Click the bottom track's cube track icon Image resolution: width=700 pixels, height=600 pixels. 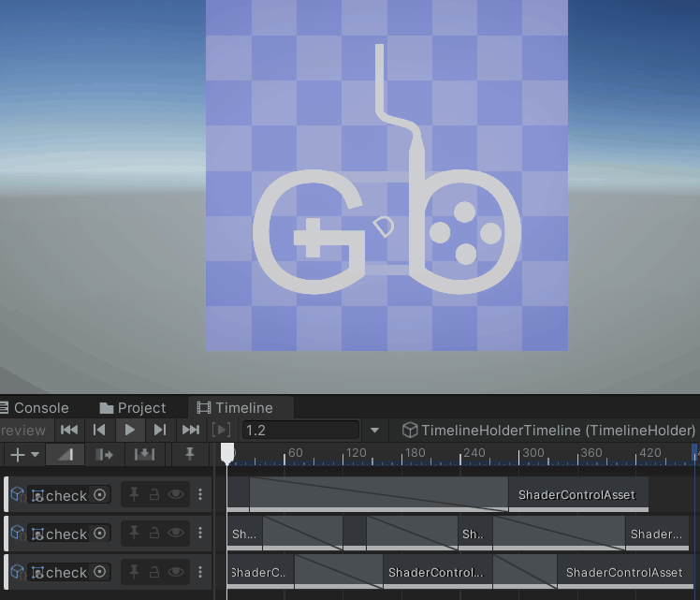[x=18, y=571]
